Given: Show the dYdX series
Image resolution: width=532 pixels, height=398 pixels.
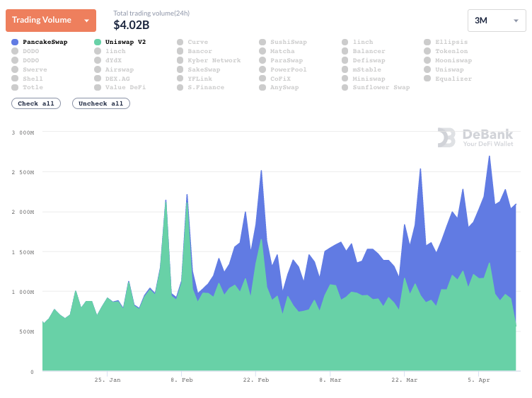Looking at the screenshot, I should click(108, 60).
